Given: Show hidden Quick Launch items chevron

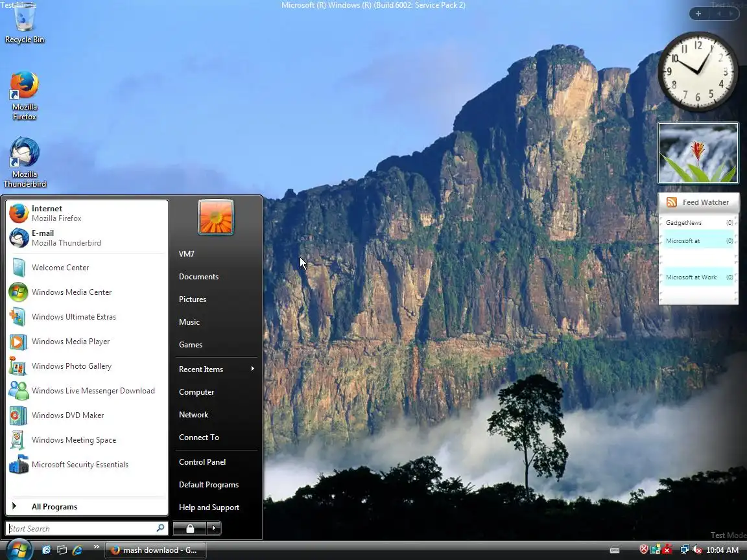Looking at the screenshot, I should (96, 546).
